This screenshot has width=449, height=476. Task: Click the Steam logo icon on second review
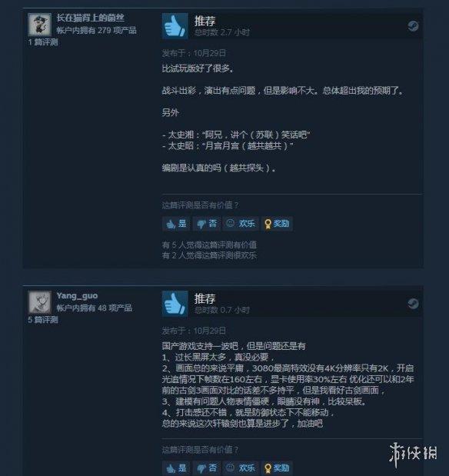click(413, 304)
